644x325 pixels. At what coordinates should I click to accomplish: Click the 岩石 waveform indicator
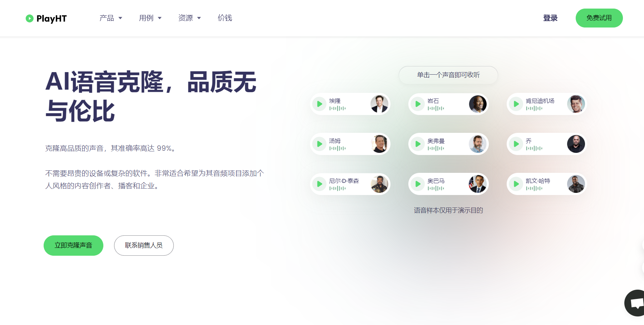click(436, 108)
